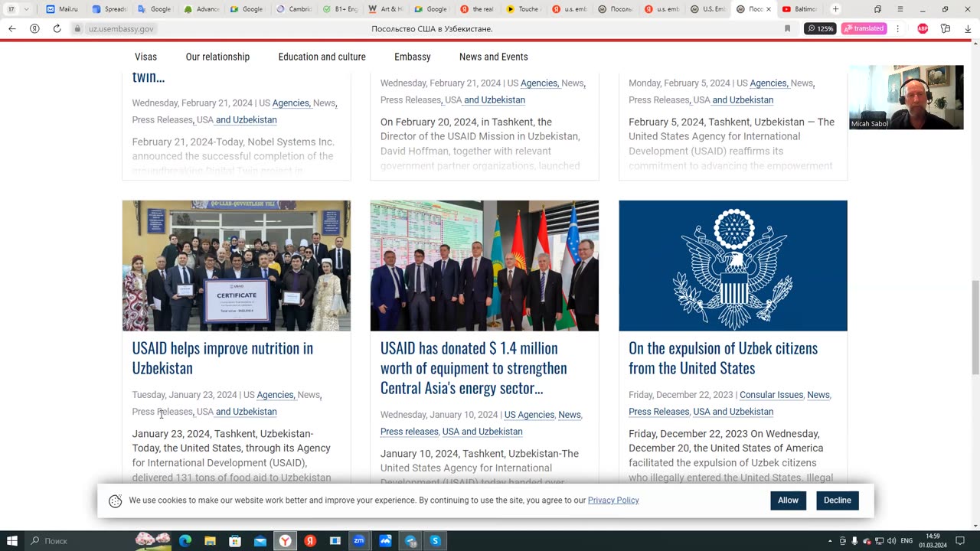Viewport: 980px width, 551px height.
Task: Open 'USAID helps improve nutrition in Uzbekistan' article
Action: tap(222, 357)
